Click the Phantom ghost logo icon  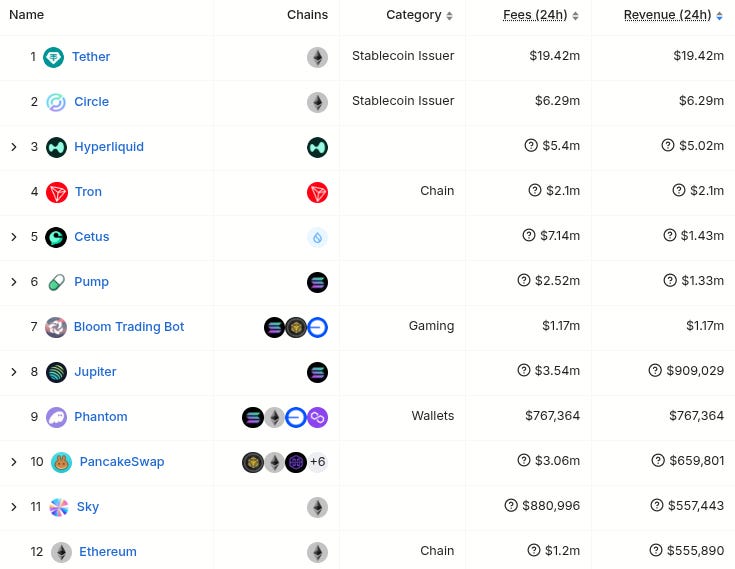56,417
